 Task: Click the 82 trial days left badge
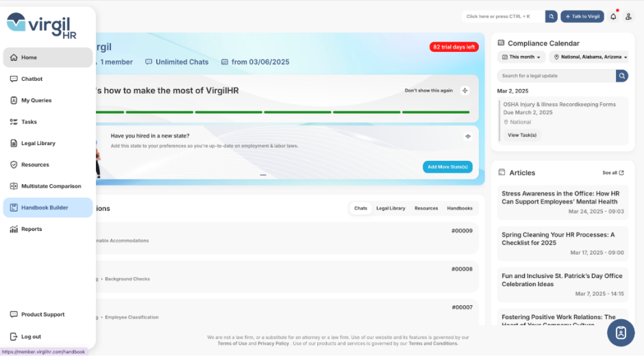454,47
